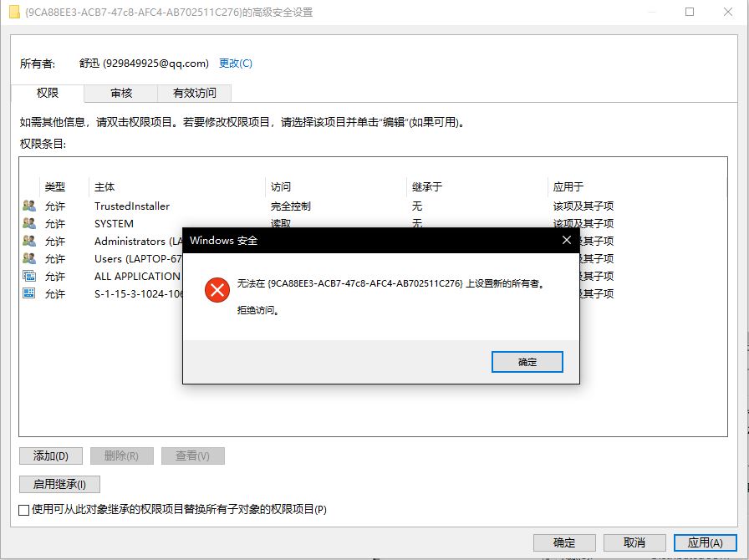Click 确定 in the Windows 安全 dialog
The image size is (749, 560).
527,362
